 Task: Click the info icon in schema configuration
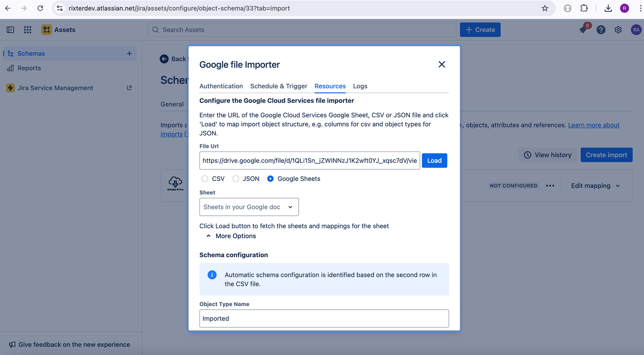click(212, 275)
